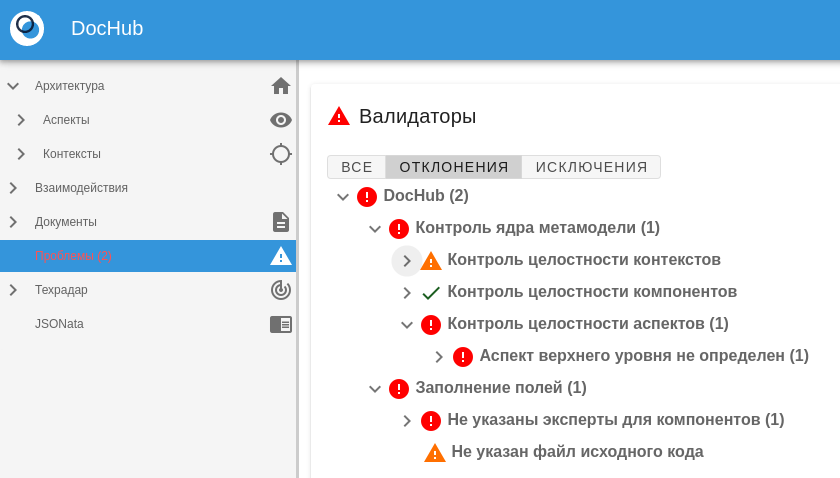Click error icon of Аспект верхнего уровня не определен

pyautogui.click(x=463, y=357)
